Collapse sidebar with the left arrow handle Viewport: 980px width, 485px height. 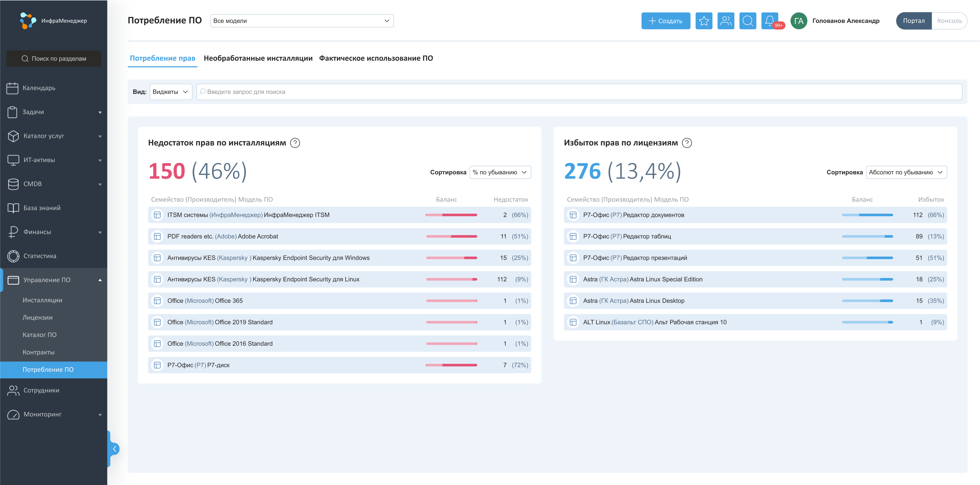[115, 449]
